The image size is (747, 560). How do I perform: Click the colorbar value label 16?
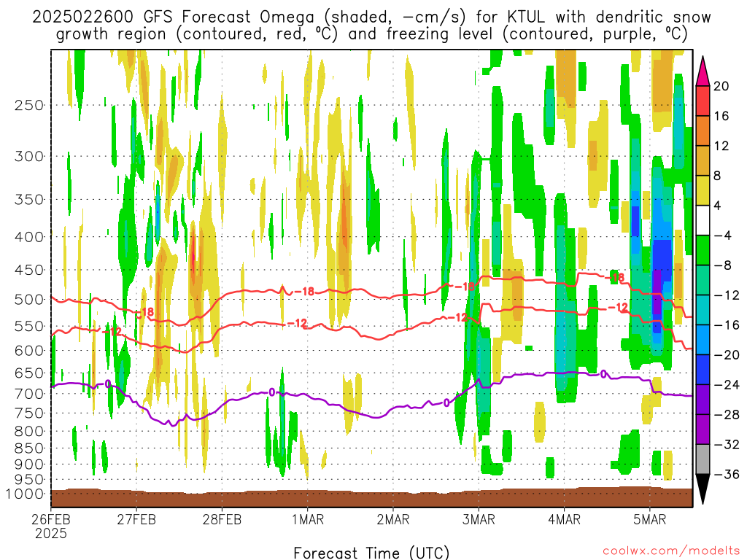tap(721, 116)
